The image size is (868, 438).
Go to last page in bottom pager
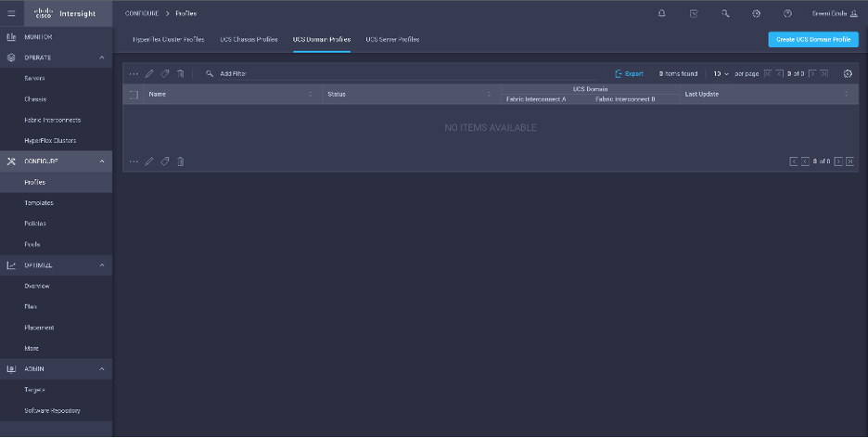(849, 161)
